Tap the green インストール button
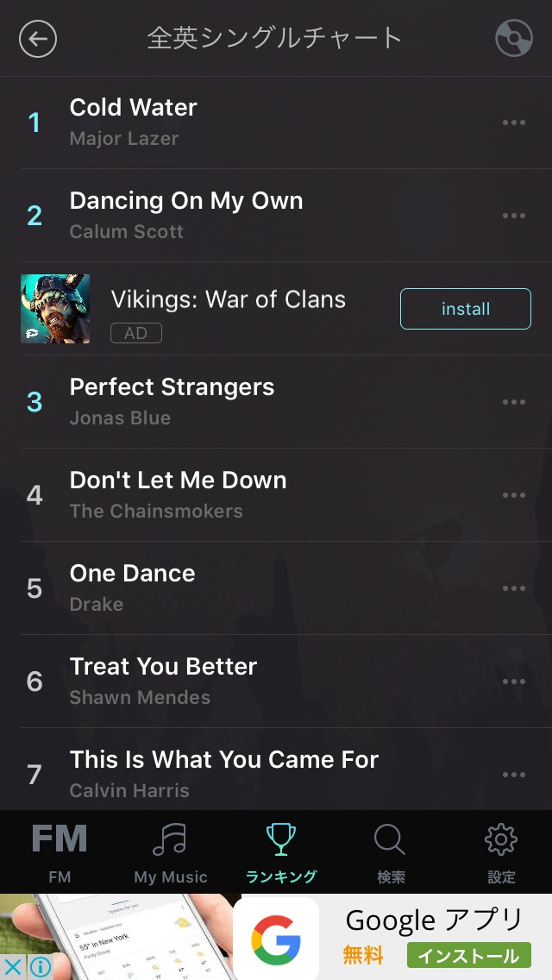The image size is (552, 980). tap(469, 955)
